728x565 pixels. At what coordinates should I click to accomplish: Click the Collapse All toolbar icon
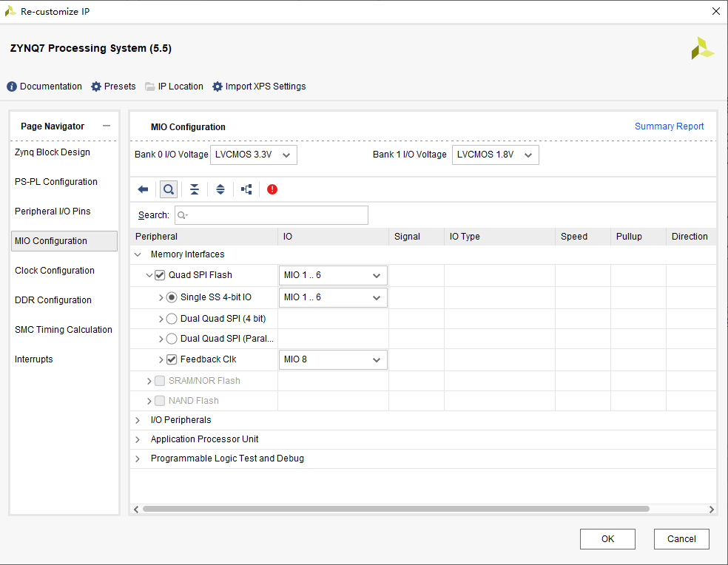point(194,189)
